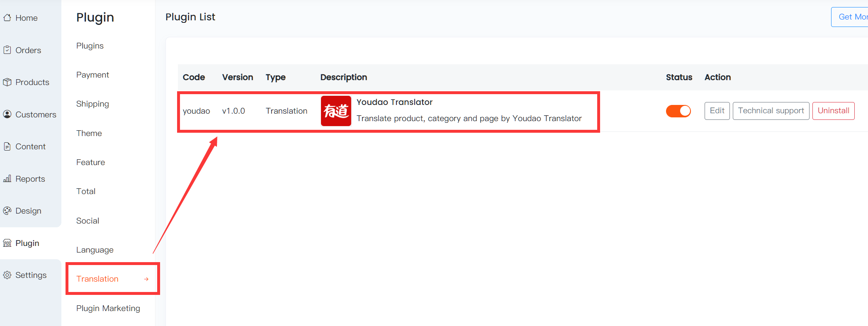This screenshot has width=868, height=326.
Task: Go to Orders in the sidebar
Action: coord(28,50)
